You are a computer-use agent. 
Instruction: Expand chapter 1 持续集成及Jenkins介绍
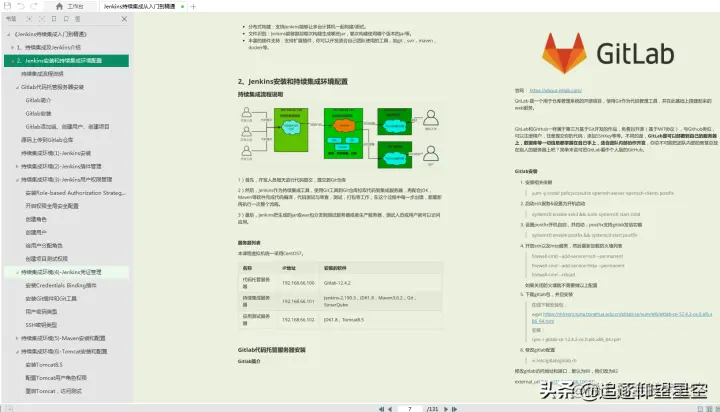[x=12, y=47]
